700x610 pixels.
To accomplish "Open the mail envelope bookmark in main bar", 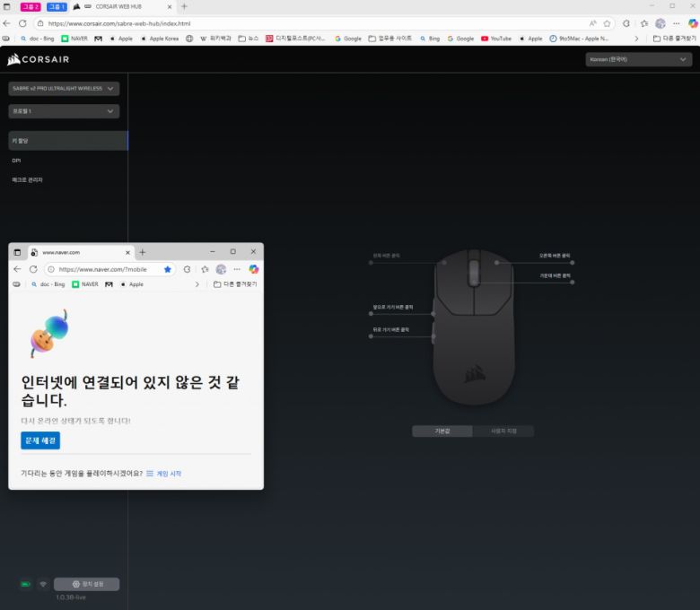I will [x=98, y=39].
